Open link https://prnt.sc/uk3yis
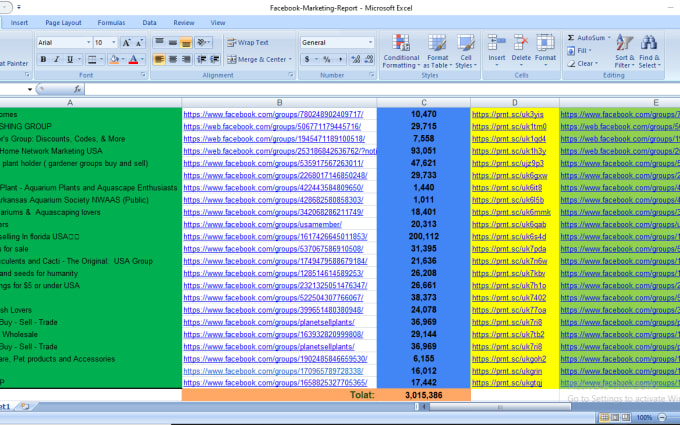Screen dimensions: 680x425 point(507,114)
